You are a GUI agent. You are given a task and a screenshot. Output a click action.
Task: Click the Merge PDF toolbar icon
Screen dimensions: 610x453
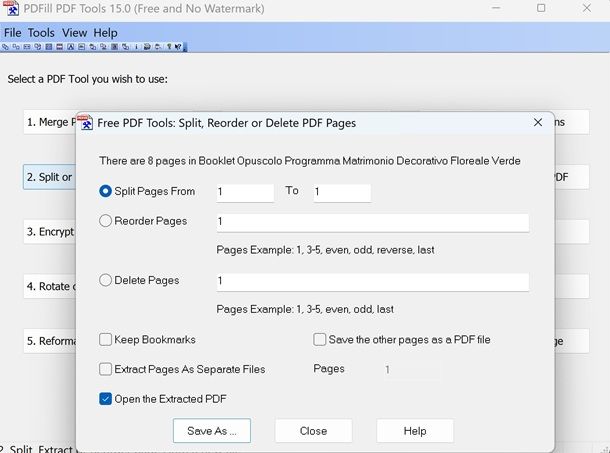click(x=5, y=47)
